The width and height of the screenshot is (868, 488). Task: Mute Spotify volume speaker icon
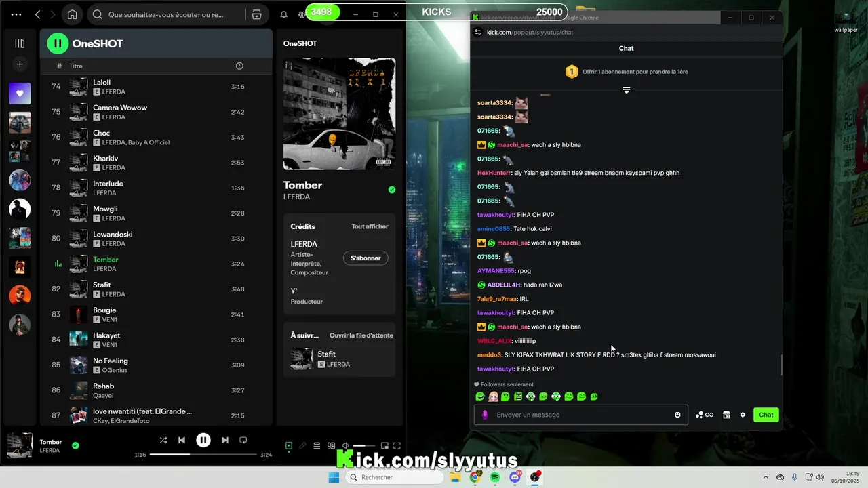click(344, 445)
